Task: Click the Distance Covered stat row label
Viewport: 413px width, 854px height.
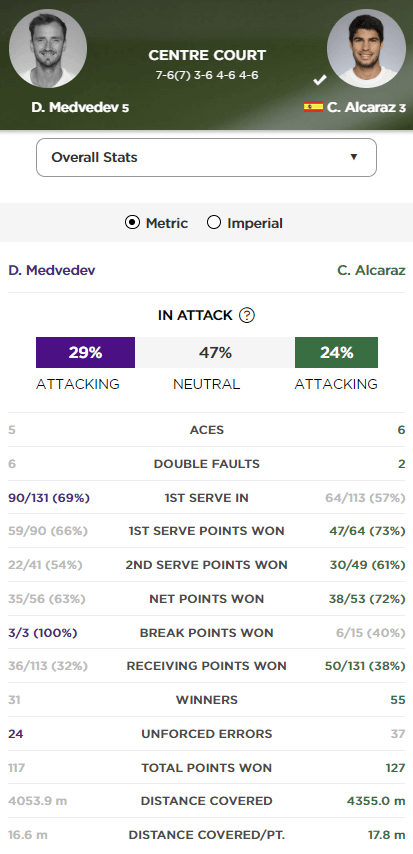Action: (206, 801)
